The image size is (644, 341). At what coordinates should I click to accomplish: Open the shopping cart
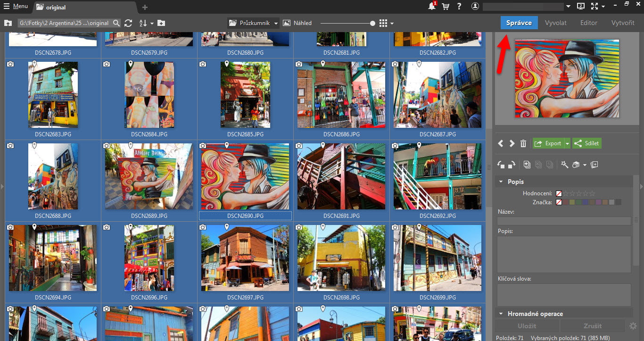point(446,7)
